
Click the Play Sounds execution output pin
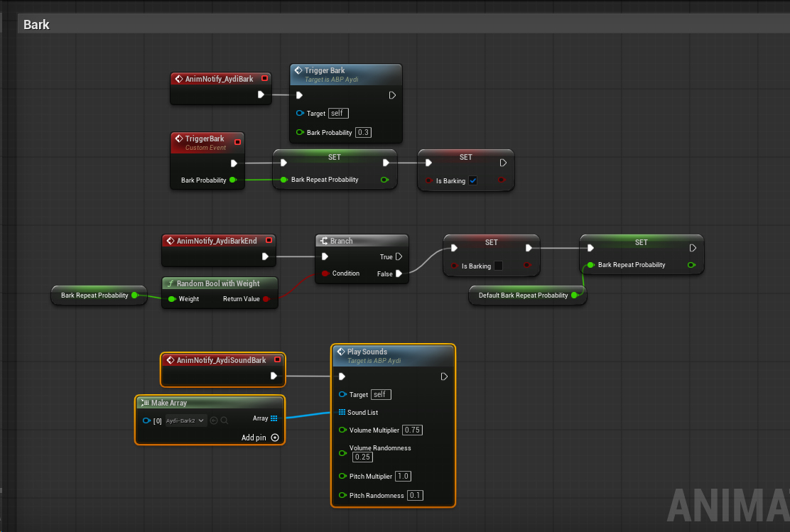(444, 376)
